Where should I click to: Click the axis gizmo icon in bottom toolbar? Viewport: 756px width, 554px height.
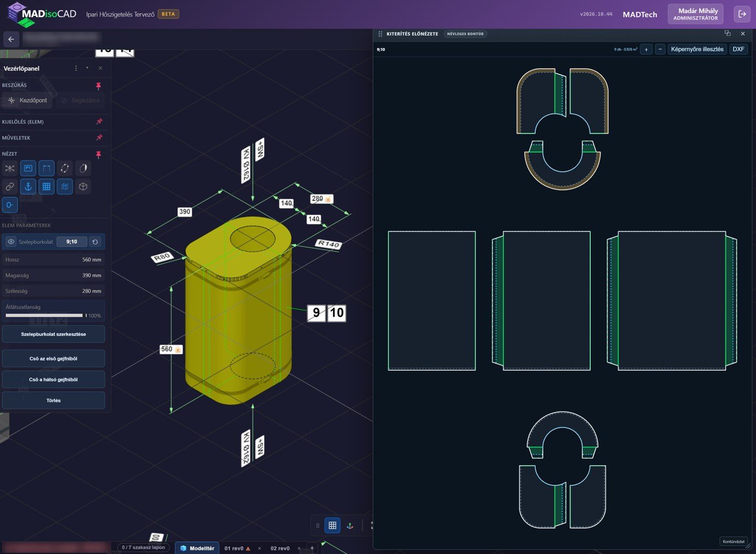(350, 525)
